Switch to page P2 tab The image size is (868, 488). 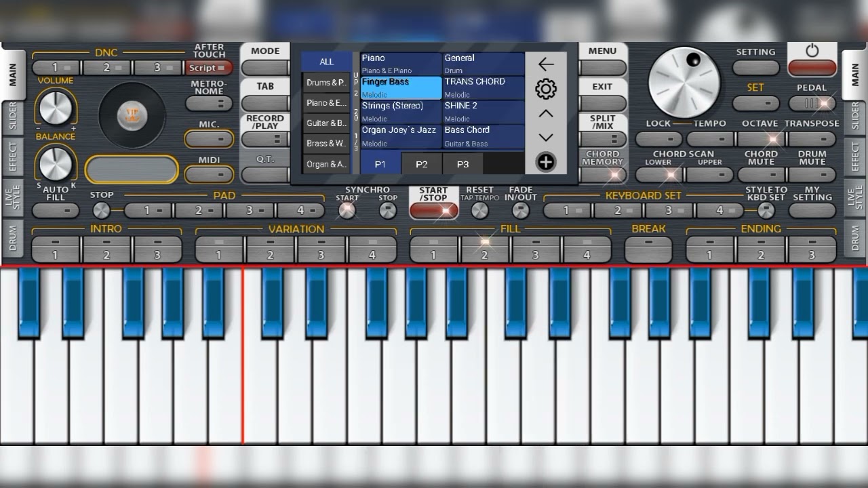(x=422, y=164)
